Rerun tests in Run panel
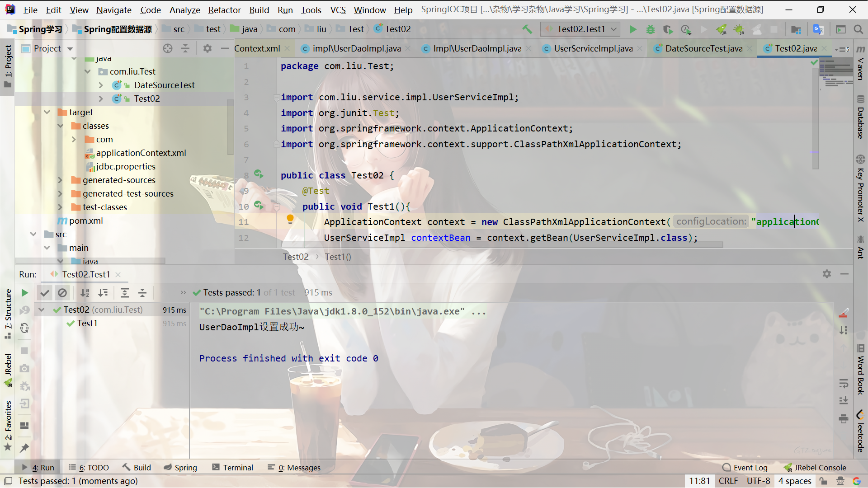868x488 pixels. [24, 293]
